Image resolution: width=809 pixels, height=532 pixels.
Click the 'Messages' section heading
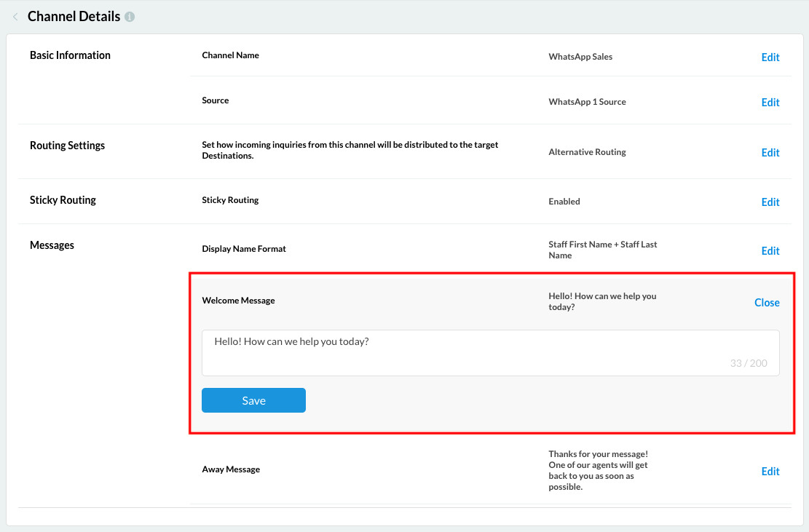tap(52, 245)
